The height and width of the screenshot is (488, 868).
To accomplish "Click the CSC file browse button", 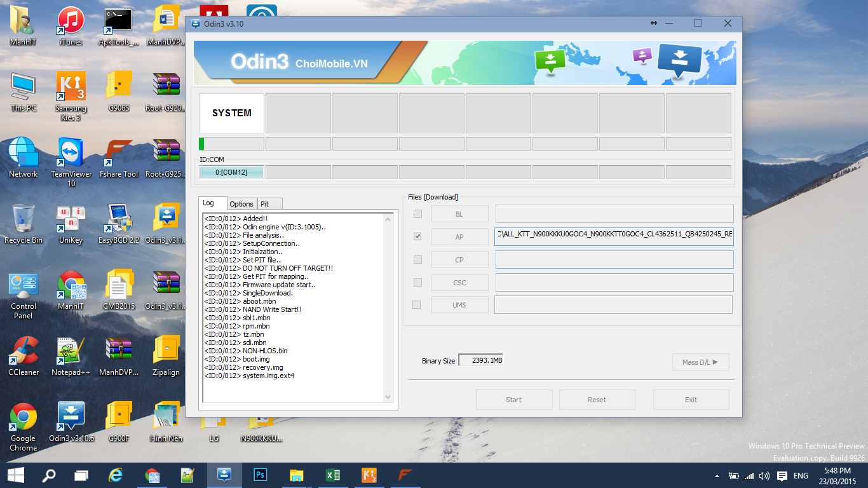I will tap(459, 283).
